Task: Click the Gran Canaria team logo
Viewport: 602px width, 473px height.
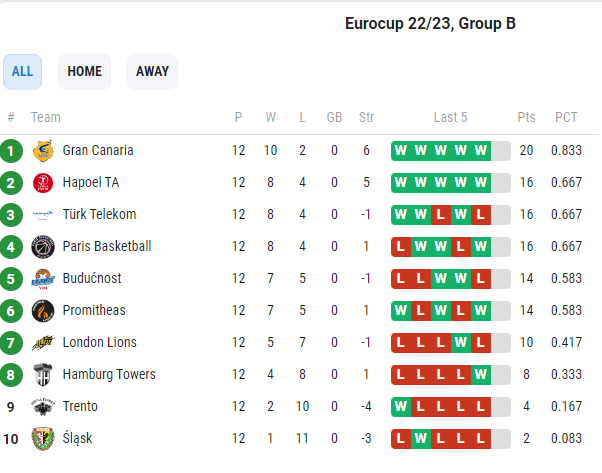Action: pyautogui.click(x=42, y=151)
